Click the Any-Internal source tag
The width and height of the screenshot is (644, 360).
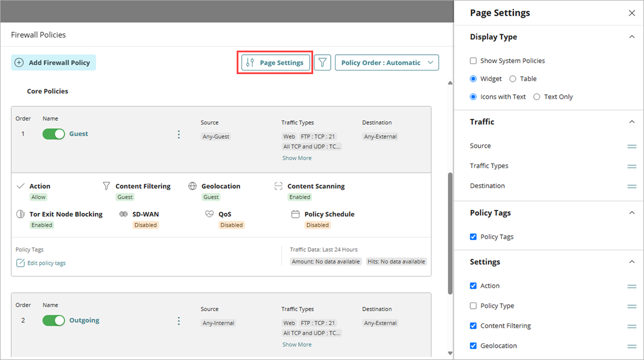pyautogui.click(x=218, y=323)
